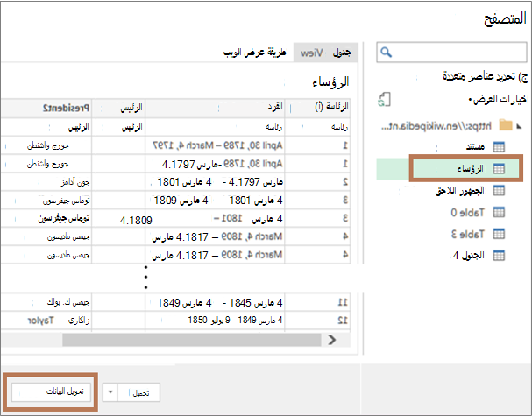Click the table icon beside الجمهور اللاحق
The image size is (532, 416).
[499, 191]
